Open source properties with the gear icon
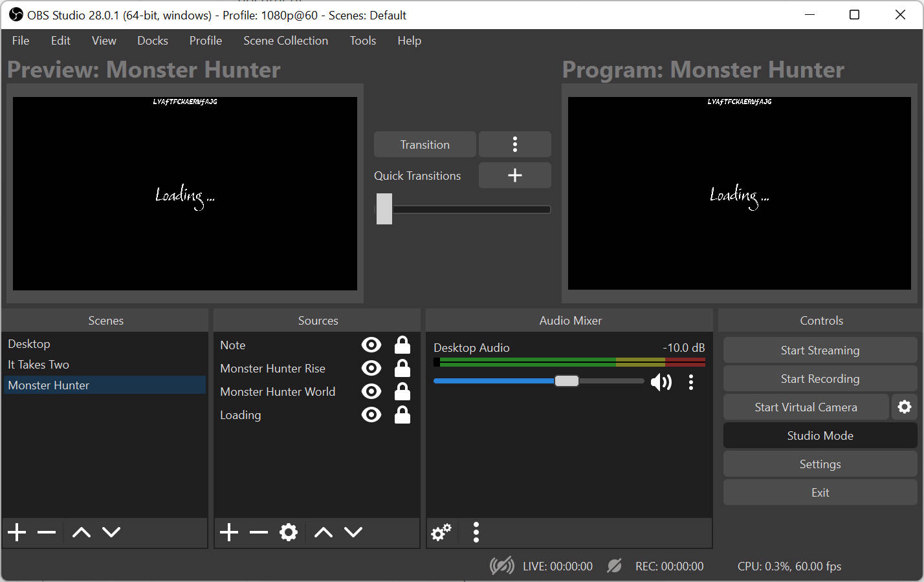The image size is (924, 582). click(289, 532)
